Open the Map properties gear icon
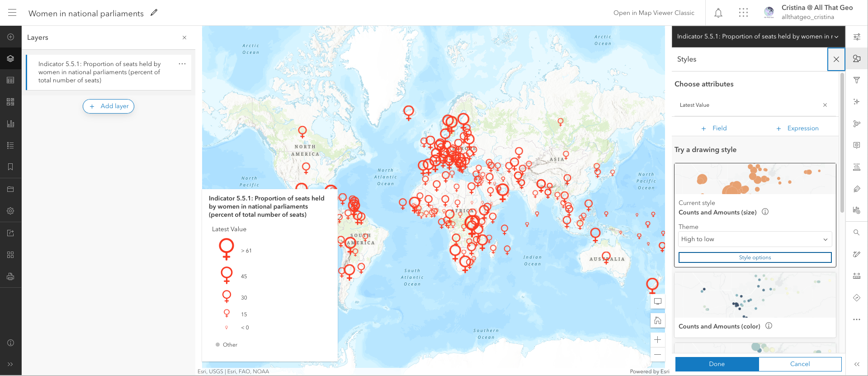 coord(10,211)
